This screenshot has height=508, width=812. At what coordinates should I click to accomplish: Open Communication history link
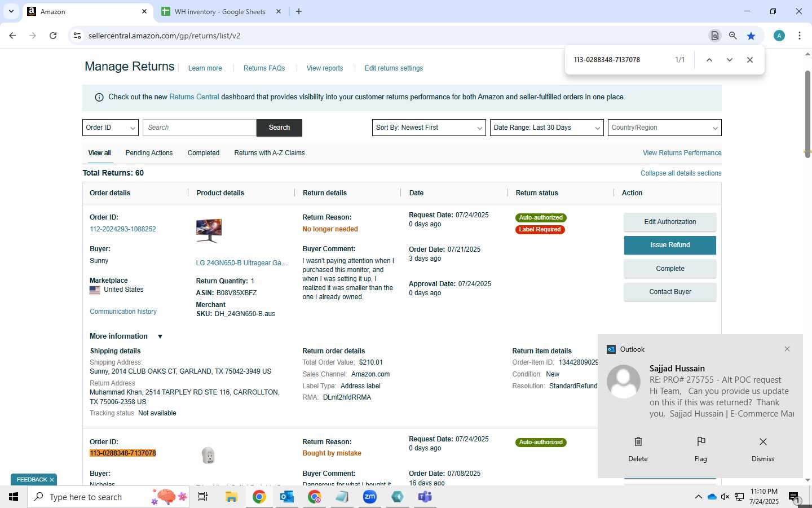click(x=123, y=312)
